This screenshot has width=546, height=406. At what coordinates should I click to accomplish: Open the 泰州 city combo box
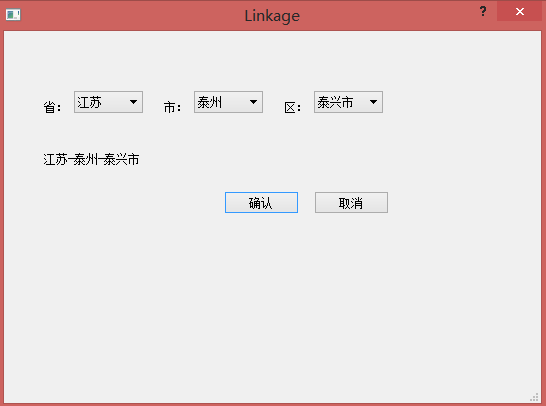pyautogui.click(x=228, y=102)
